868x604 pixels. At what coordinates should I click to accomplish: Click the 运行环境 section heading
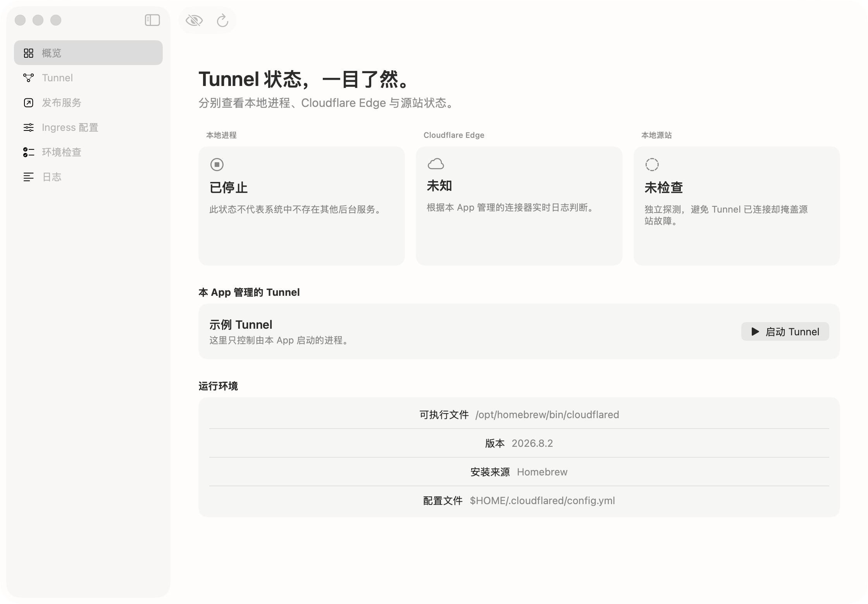(x=218, y=386)
